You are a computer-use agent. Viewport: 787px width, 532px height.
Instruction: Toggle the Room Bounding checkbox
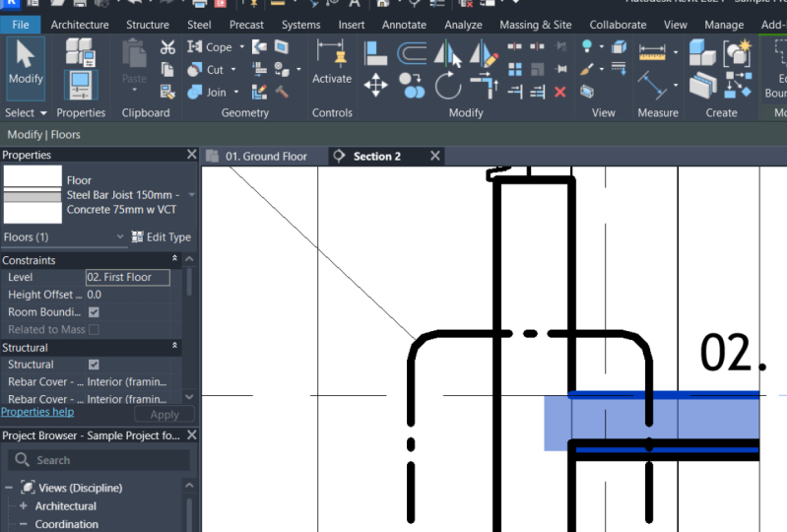94,312
